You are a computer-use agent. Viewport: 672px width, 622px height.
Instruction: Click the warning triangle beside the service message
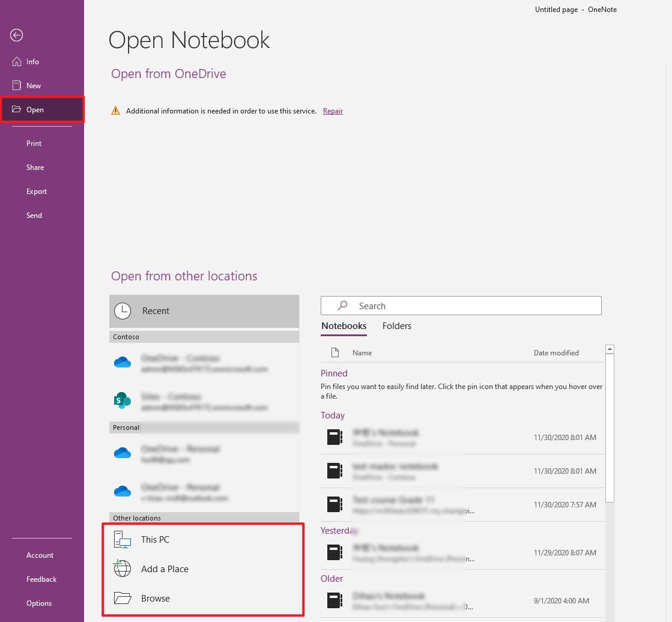click(115, 110)
